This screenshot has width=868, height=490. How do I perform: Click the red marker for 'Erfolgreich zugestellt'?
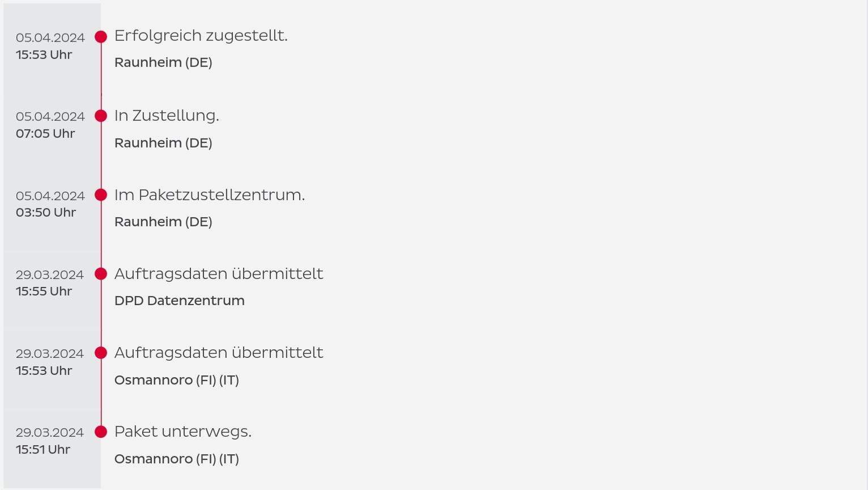tap(101, 37)
